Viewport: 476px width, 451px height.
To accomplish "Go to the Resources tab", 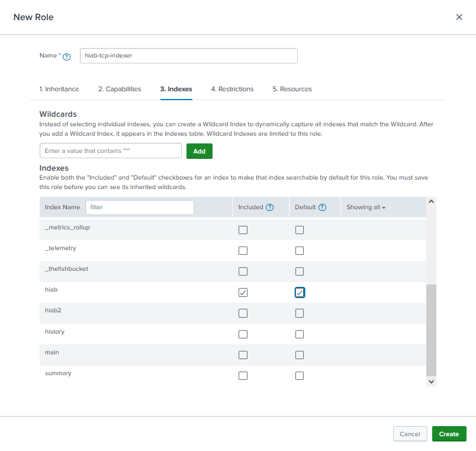I will point(292,89).
